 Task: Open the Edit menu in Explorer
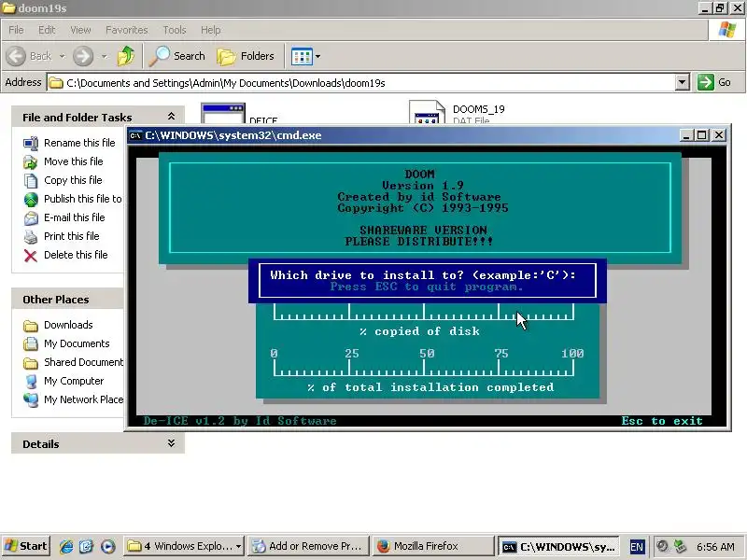pos(47,30)
